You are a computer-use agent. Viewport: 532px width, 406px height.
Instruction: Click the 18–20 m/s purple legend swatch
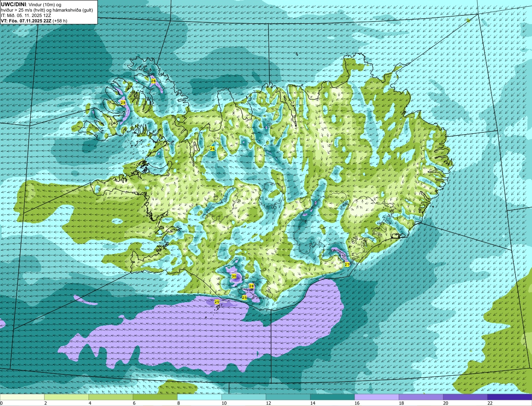[x=421, y=397]
